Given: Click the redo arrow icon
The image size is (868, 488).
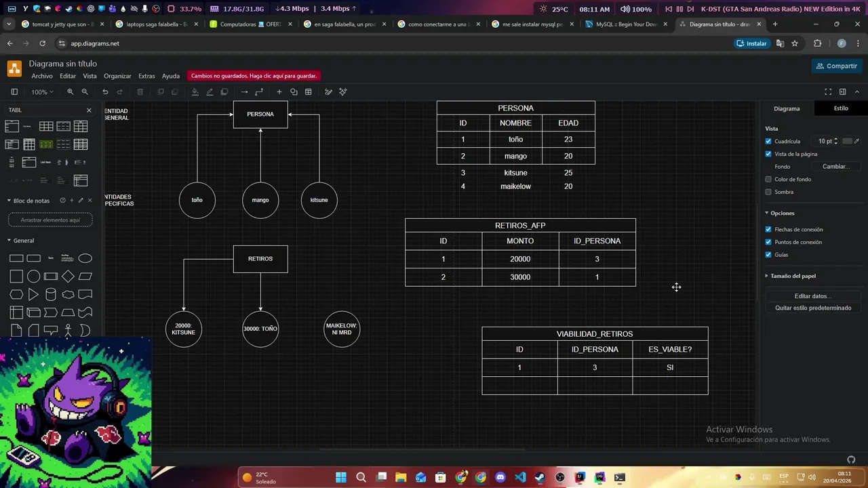Looking at the screenshot, I should click(120, 91).
